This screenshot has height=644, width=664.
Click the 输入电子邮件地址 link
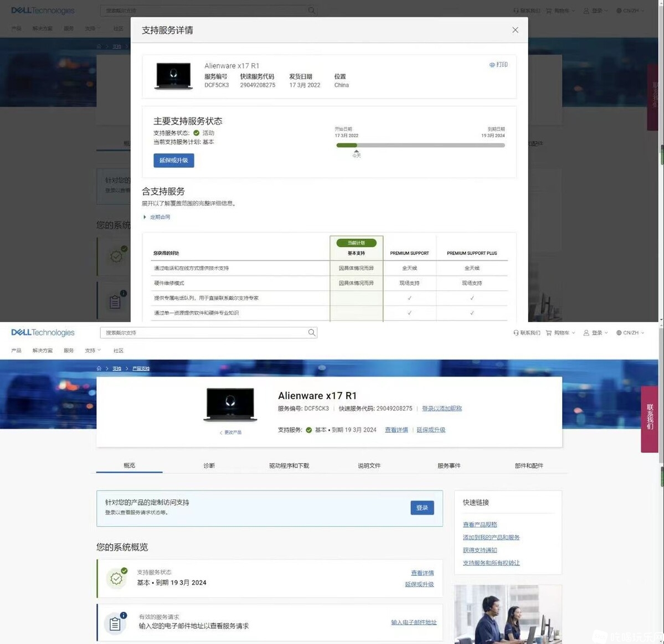pos(414,622)
